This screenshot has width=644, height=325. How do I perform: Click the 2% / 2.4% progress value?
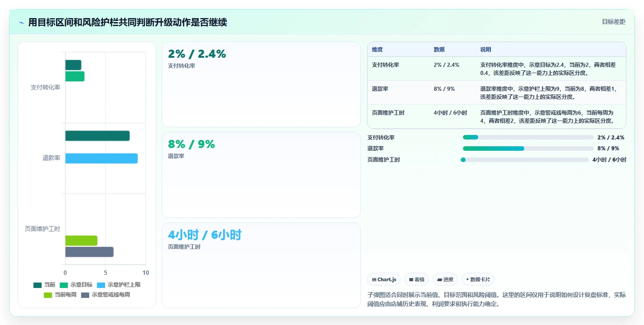[x=611, y=138]
